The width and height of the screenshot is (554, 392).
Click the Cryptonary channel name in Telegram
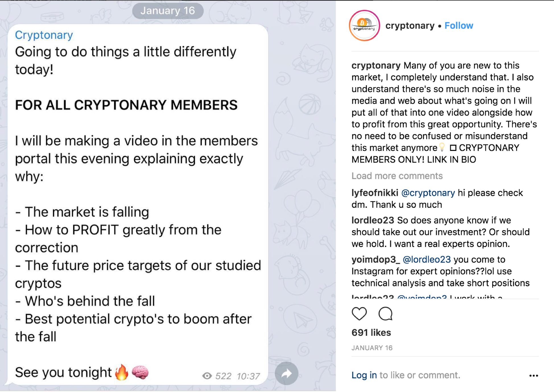point(44,35)
